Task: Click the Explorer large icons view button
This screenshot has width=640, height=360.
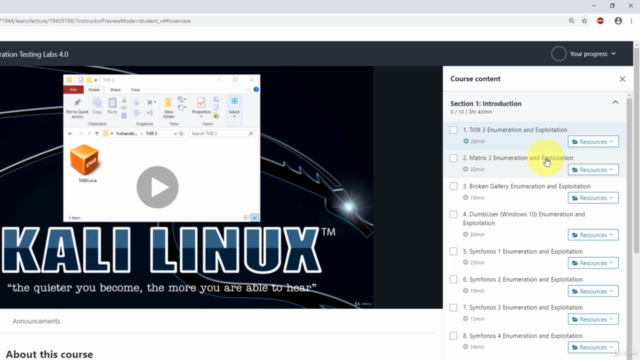Action: tap(254, 218)
